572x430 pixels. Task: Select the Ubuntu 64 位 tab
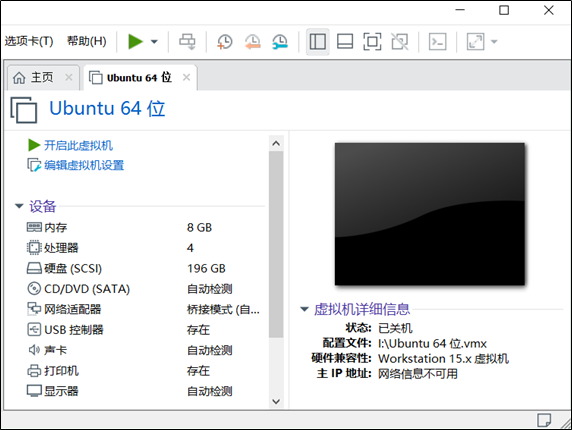(x=139, y=77)
